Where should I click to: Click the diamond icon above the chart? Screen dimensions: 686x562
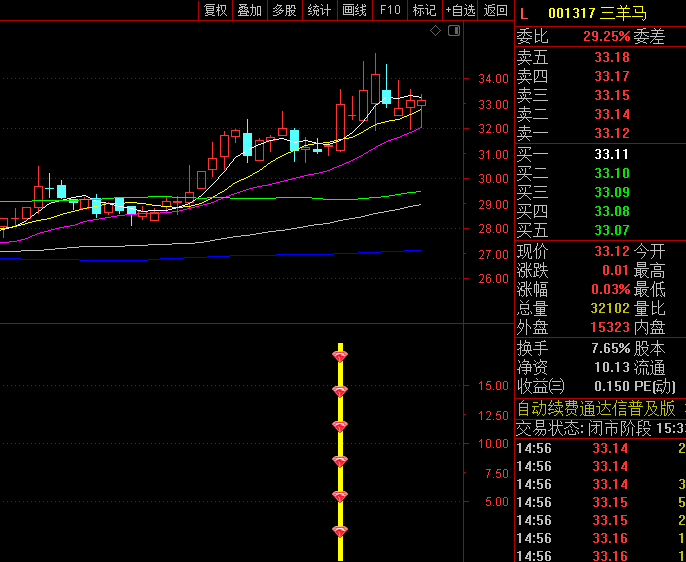click(x=435, y=31)
